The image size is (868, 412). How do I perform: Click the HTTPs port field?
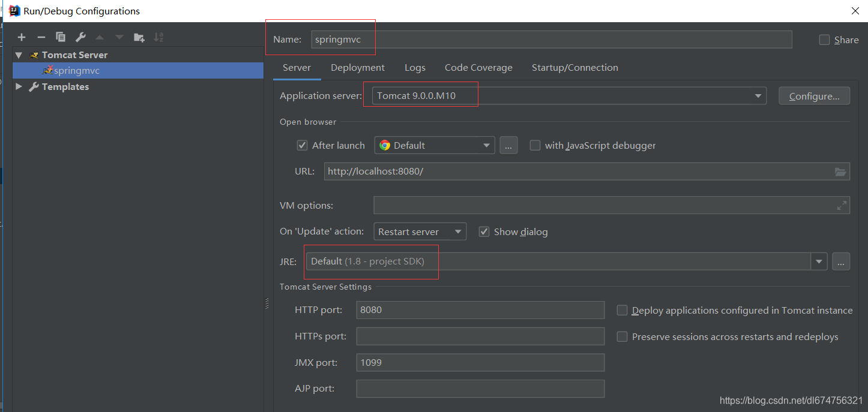(480, 336)
